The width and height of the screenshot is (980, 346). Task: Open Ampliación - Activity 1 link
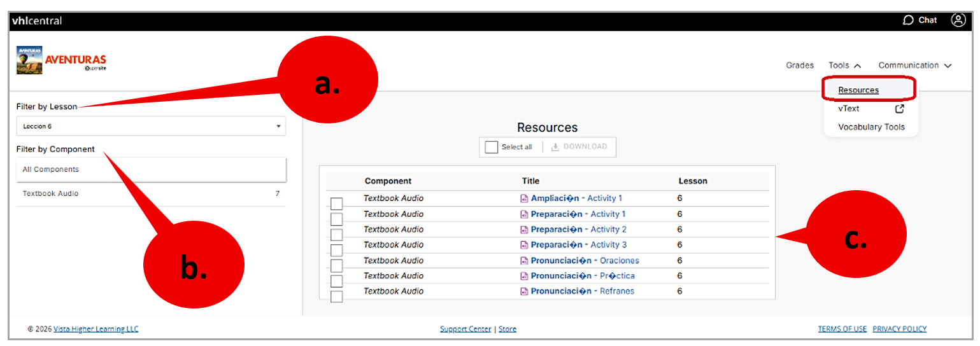576,198
